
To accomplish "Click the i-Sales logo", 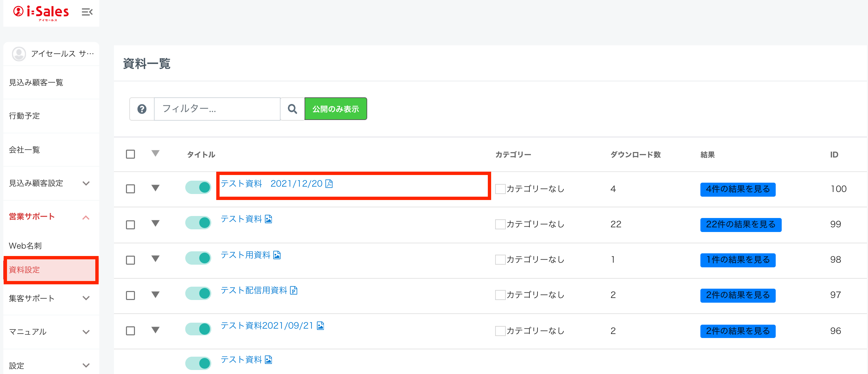I will coord(41,13).
